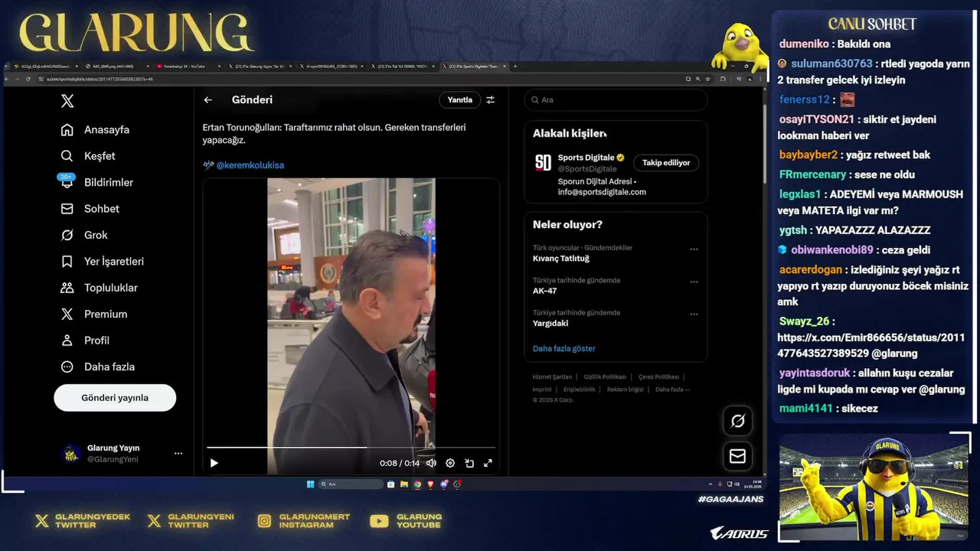This screenshot has width=980, height=551.
Task: Click the Yanıtla button
Action: (459, 100)
